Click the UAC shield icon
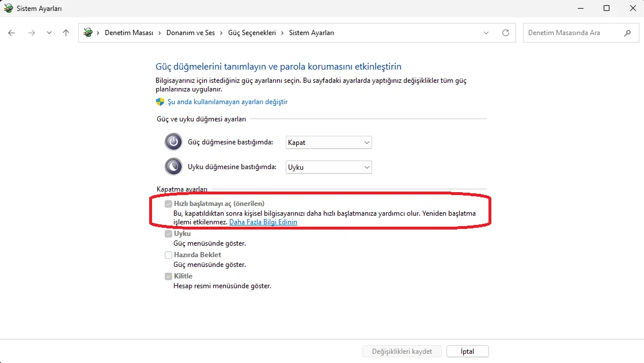The height and width of the screenshot is (363, 644). (160, 101)
